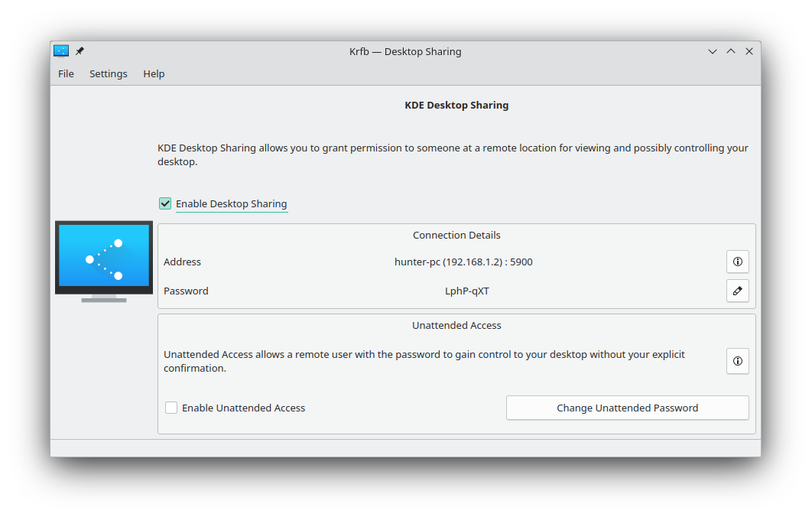Close the Desktop Sharing window
This screenshot has width=812, height=517.
coord(749,52)
